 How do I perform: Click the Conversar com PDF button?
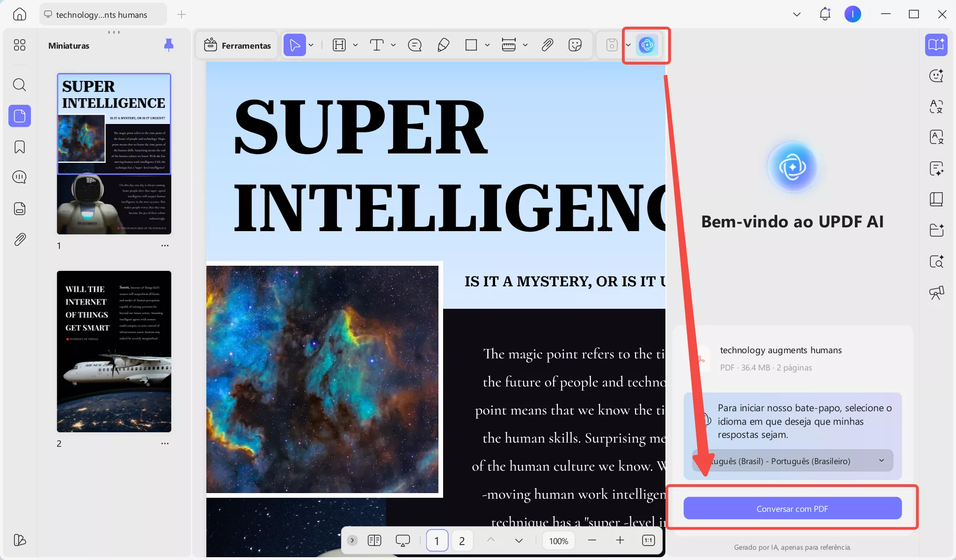tap(792, 509)
